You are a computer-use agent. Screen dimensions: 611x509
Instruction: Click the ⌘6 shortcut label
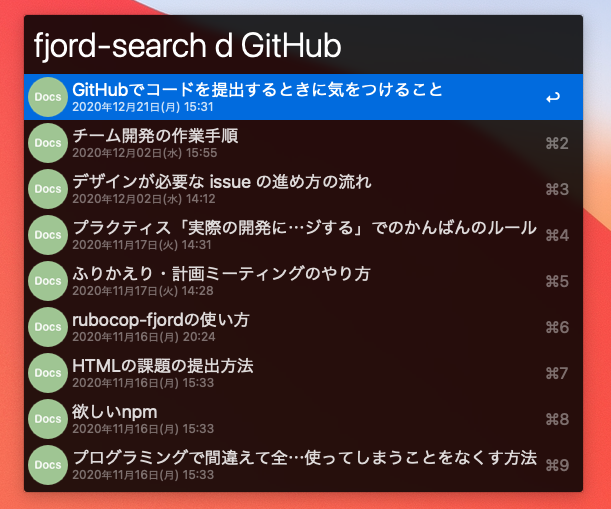[557, 327]
